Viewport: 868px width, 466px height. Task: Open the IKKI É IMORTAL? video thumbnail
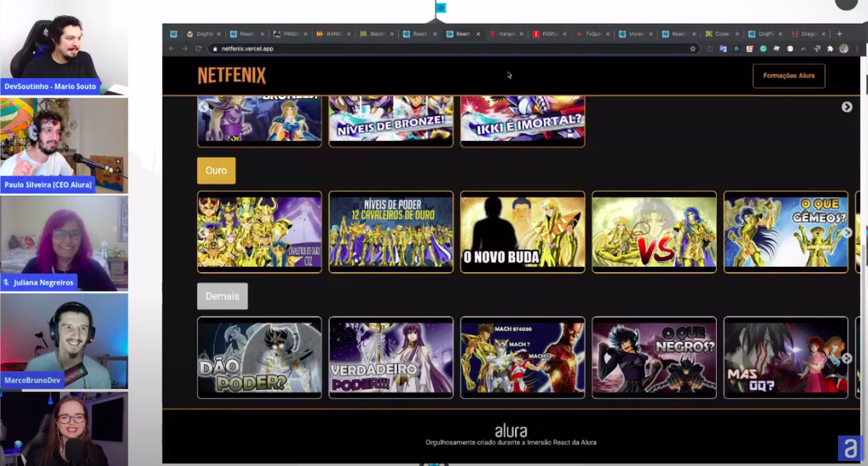tap(523, 121)
